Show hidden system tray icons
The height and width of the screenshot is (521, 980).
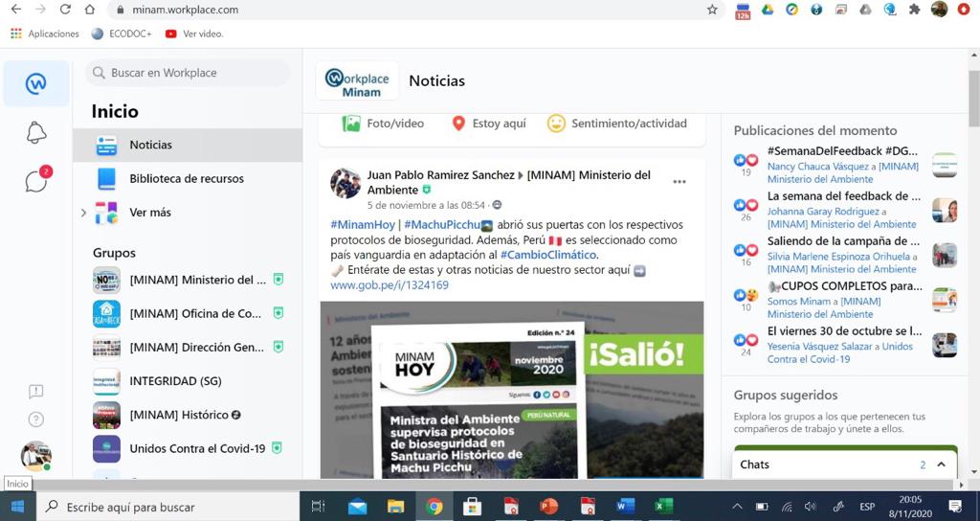pos(737,507)
